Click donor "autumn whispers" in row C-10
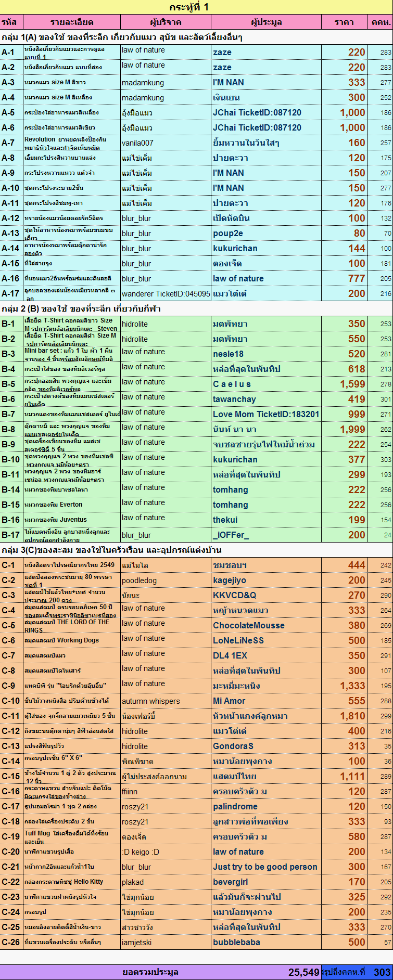Image resolution: width=393 pixels, height=980 pixels. pyautogui.click(x=151, y=701)
